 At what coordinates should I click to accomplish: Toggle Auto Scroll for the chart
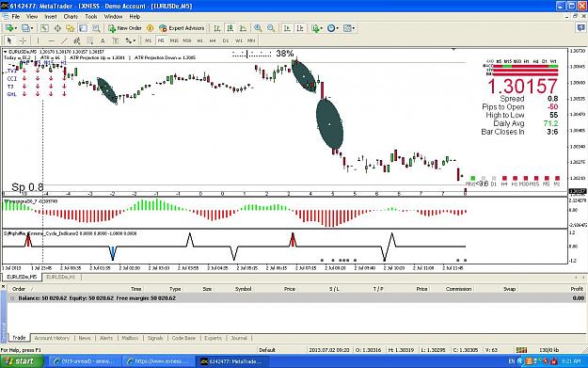point(287,28)
